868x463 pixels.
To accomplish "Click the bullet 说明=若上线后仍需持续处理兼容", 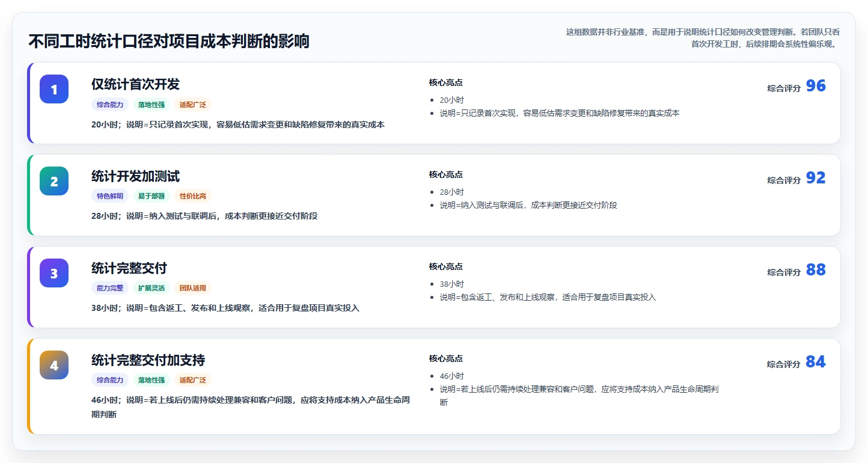I will click(x=579, y=396).
